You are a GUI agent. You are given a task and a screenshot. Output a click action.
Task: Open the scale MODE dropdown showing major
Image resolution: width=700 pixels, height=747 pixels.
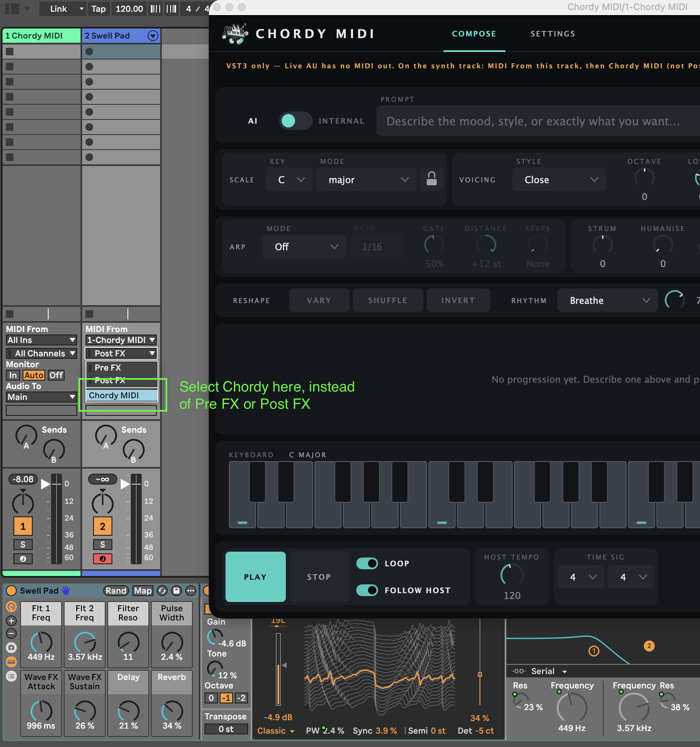(x=366, y=179)
